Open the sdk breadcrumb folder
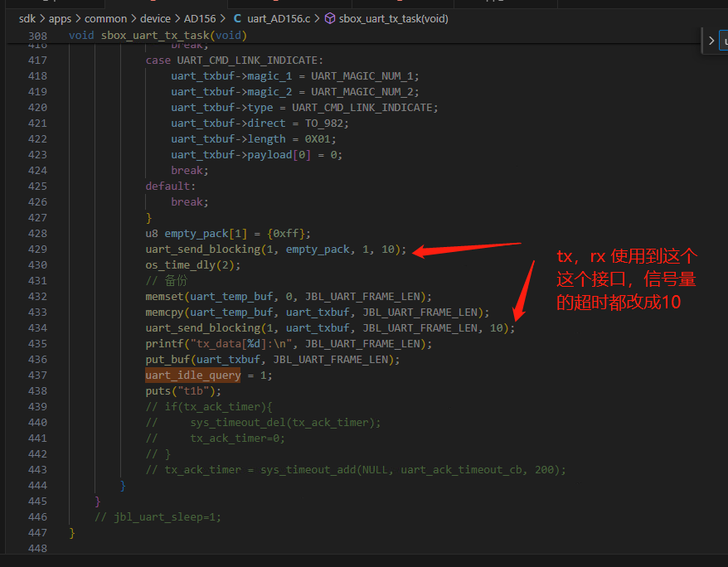 pos(27,18)
